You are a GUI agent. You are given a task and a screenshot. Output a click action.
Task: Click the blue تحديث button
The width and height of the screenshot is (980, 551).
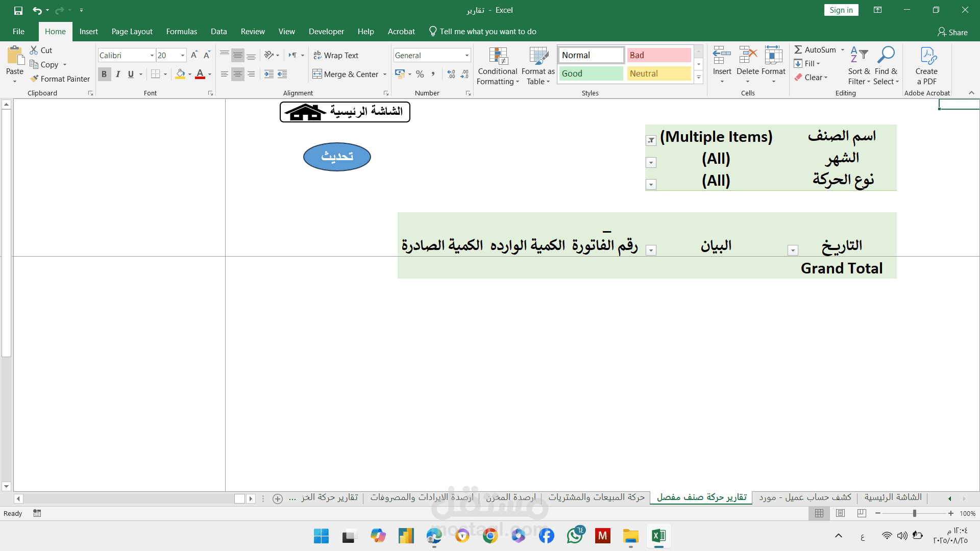pos(337,157)
